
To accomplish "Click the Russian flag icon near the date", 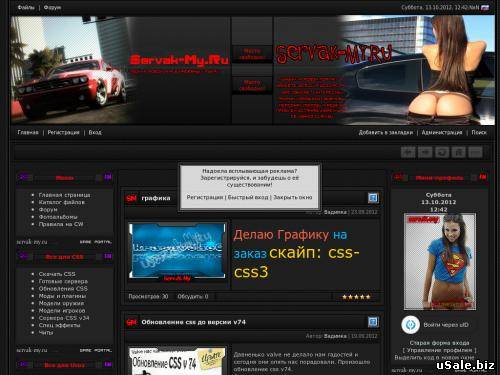I will pos(485,7).
